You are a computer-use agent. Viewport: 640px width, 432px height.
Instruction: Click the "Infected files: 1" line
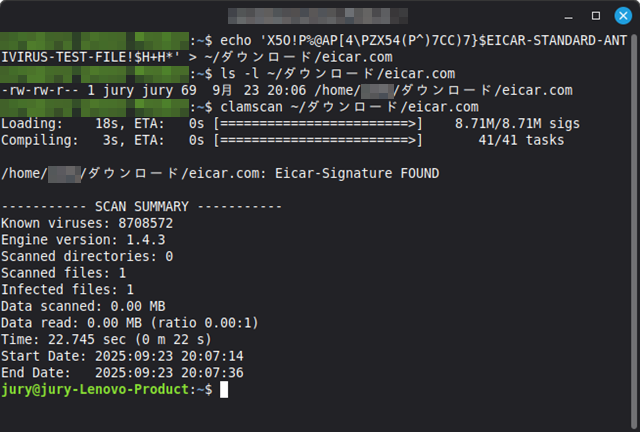pyautogui.click(x=68, y=289)
